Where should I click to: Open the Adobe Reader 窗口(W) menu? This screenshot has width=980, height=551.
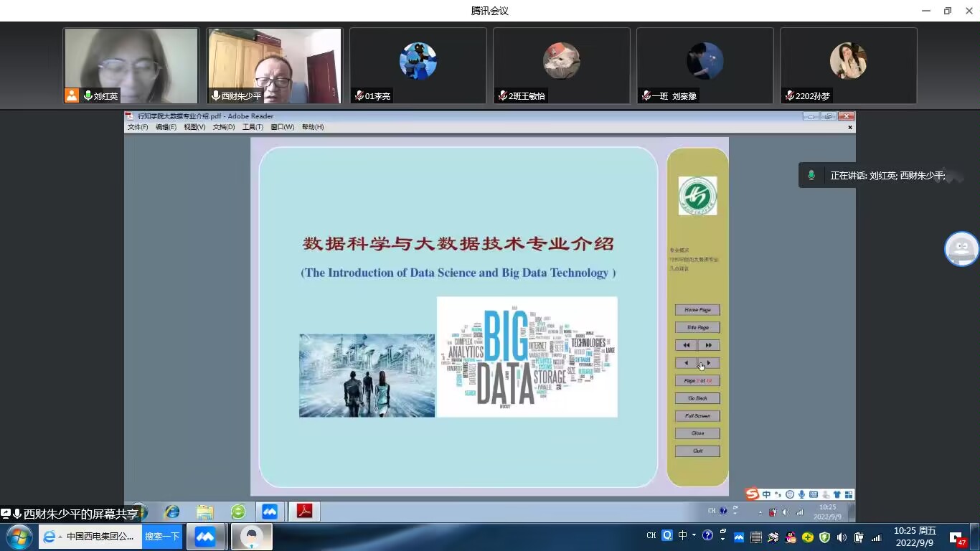pos(282,127)
